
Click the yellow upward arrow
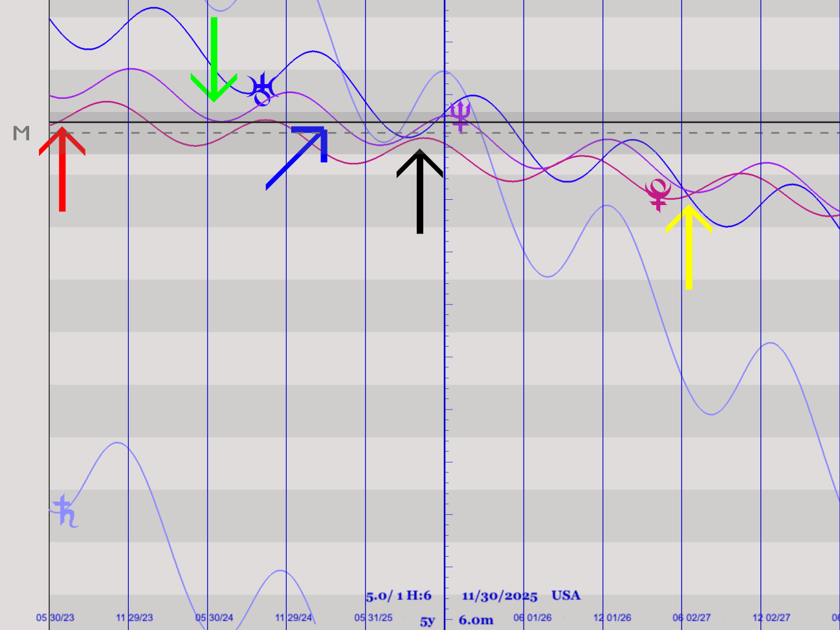click(x=689, y=246)
